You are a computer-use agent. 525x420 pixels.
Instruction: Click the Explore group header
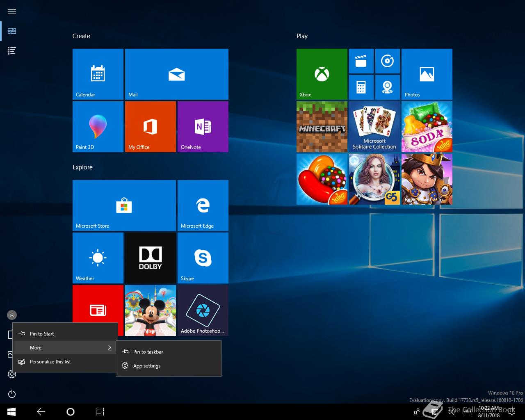[82, 167]
